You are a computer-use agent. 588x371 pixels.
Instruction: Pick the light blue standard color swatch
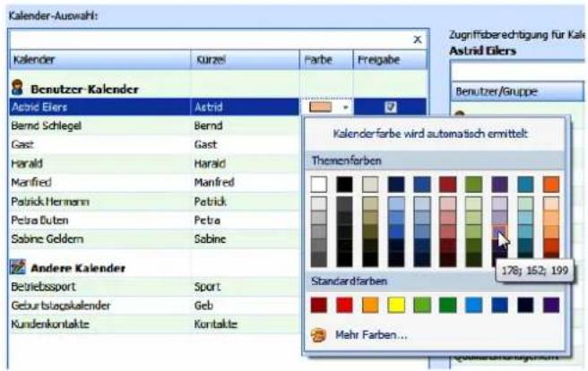pos(473,305)
